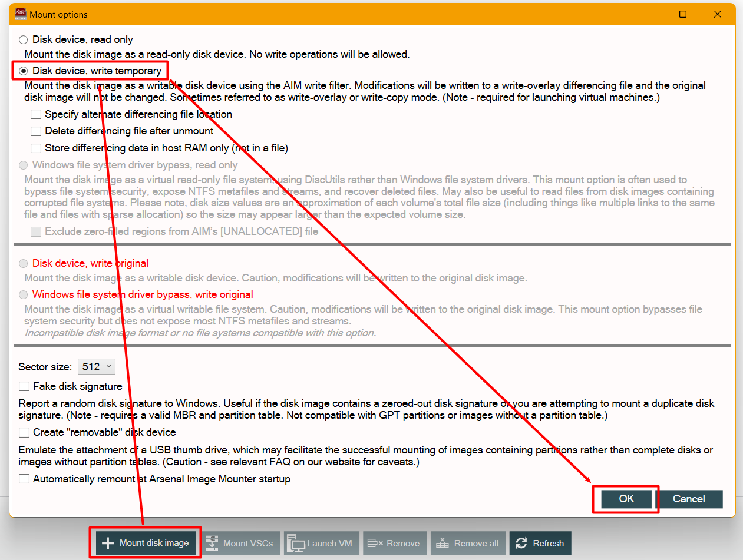Enable Automatically remount at Arsenal Image Mounter startup

coord(24,479)
